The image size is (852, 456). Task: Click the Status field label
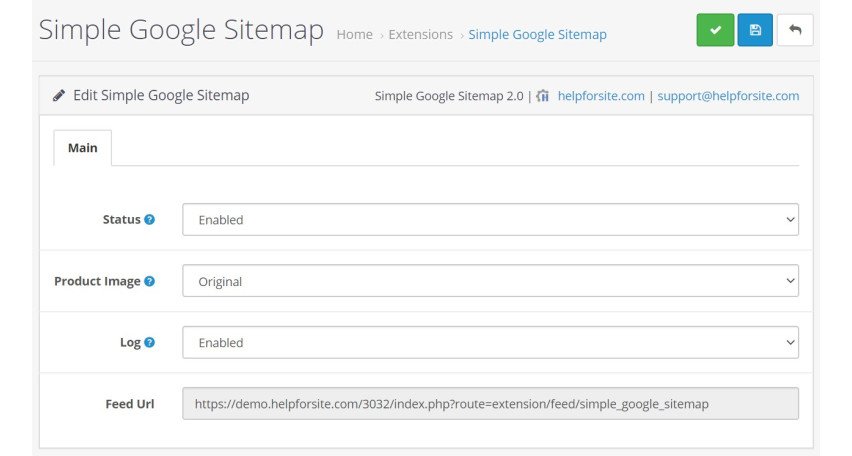click(122, 220)
